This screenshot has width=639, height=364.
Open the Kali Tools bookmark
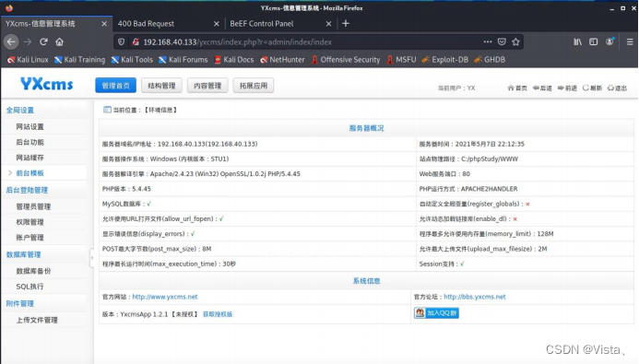(132, 60)
